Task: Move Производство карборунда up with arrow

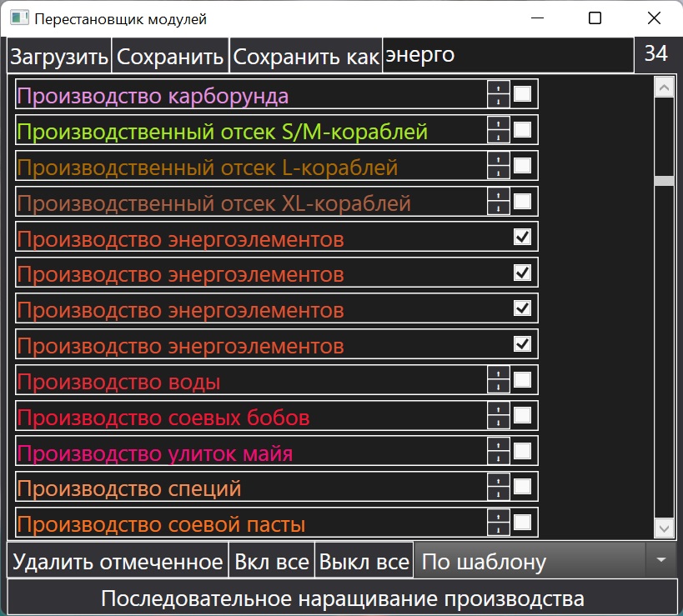Action: [498, 88]
